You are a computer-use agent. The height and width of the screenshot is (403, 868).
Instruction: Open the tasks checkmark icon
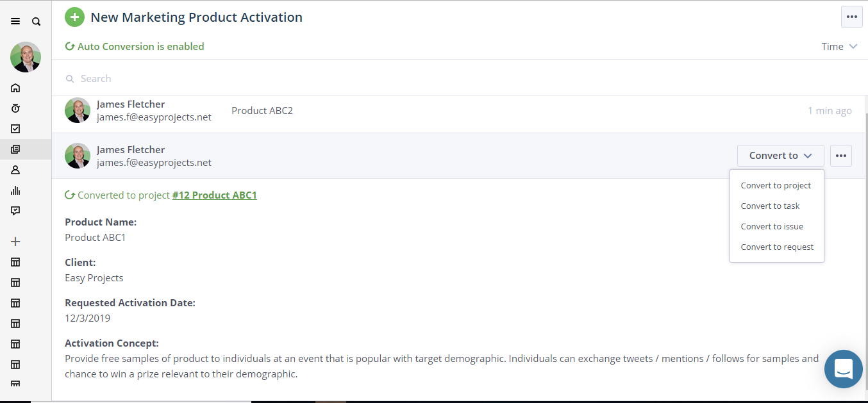15,129
